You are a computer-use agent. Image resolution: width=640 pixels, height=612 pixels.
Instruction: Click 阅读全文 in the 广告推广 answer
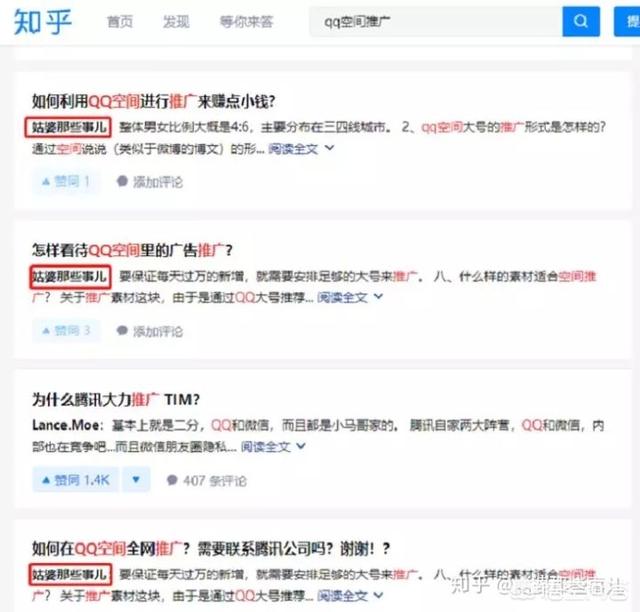[342, 298]
